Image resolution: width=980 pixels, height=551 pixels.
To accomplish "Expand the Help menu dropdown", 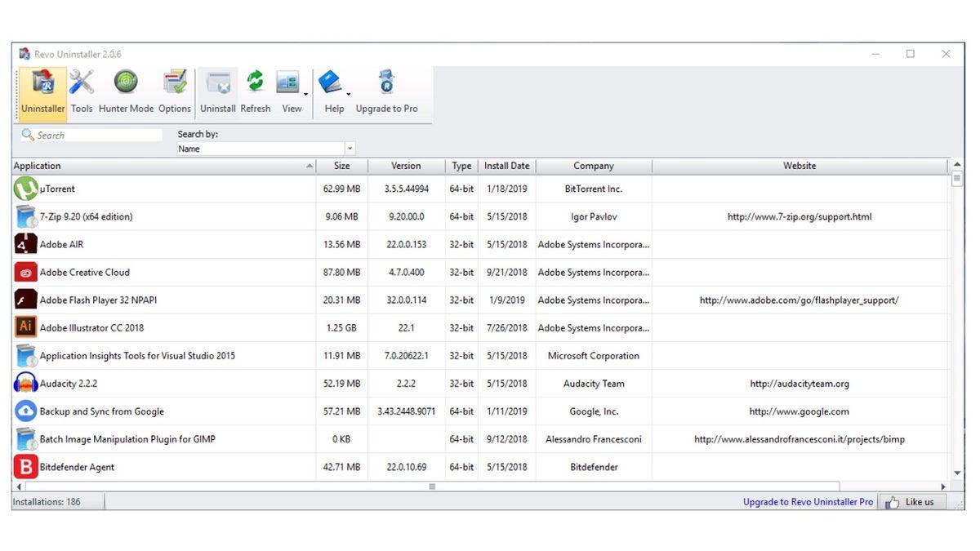I will click(349, 95).
